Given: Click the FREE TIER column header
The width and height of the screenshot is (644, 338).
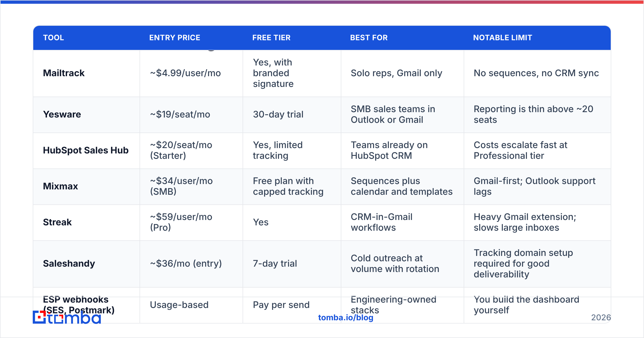Looking at the screenshot, I should (271, 38).
